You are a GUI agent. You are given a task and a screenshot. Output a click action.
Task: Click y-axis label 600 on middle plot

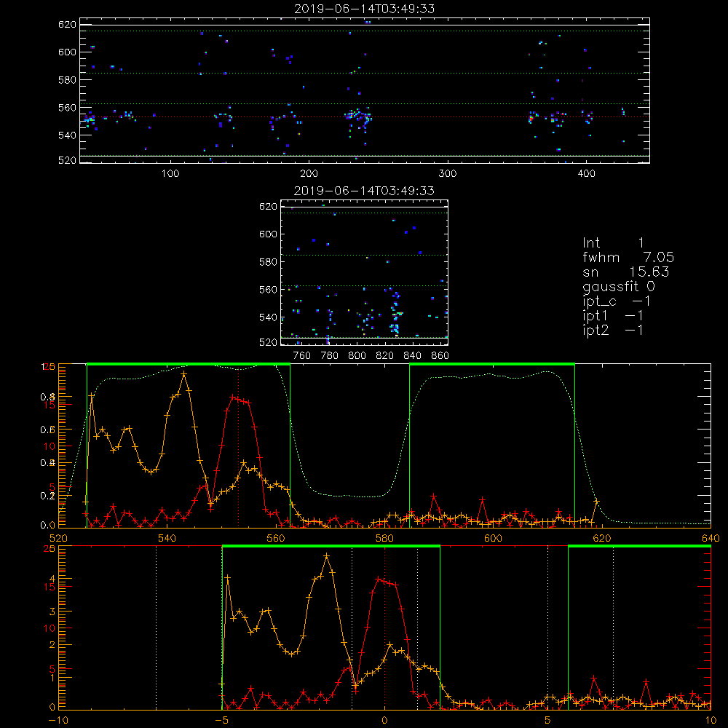(269, 234)
